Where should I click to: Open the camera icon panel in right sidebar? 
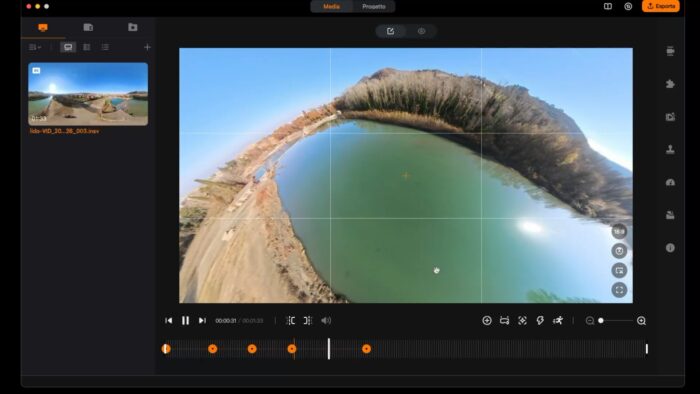[x=670, y=51]
